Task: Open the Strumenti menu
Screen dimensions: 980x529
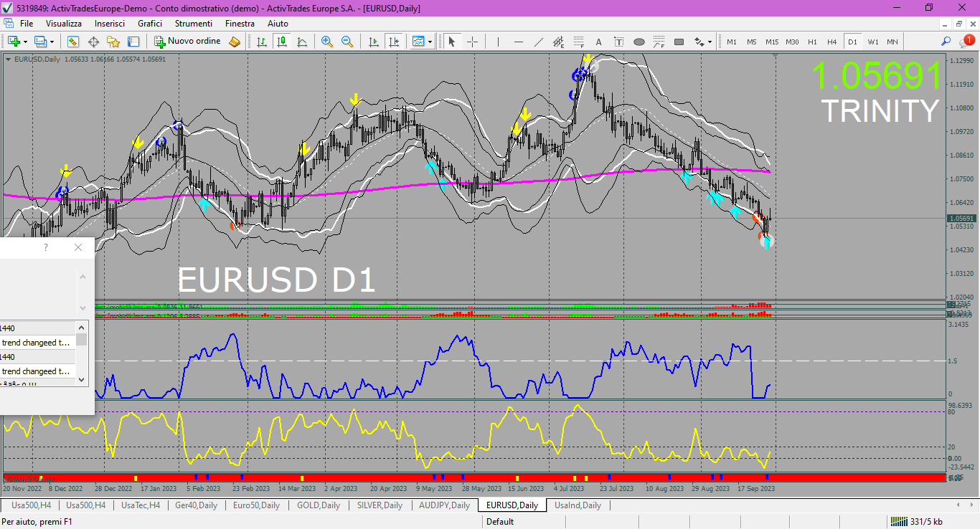Action: pos(194,24)
